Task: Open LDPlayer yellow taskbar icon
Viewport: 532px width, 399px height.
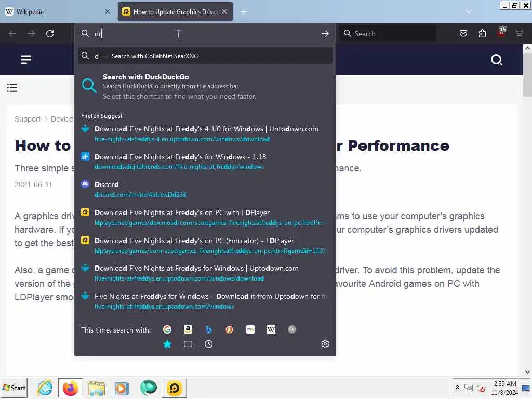Action: (175, 388)
